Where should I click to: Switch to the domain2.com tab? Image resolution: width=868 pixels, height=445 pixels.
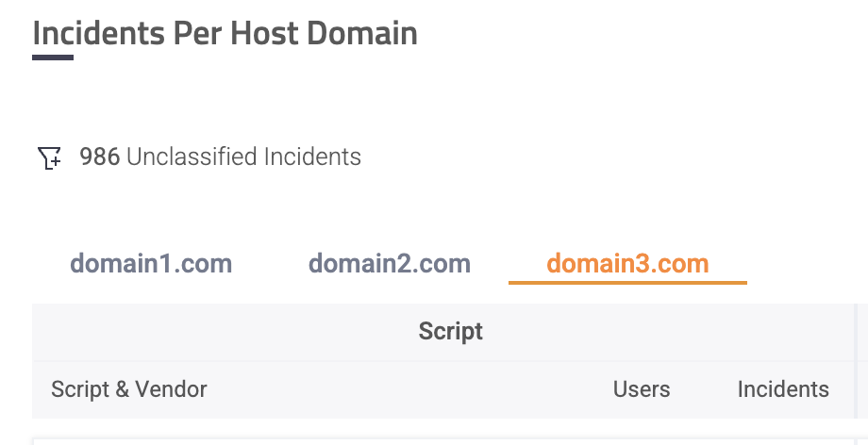(x=390, y=263)
